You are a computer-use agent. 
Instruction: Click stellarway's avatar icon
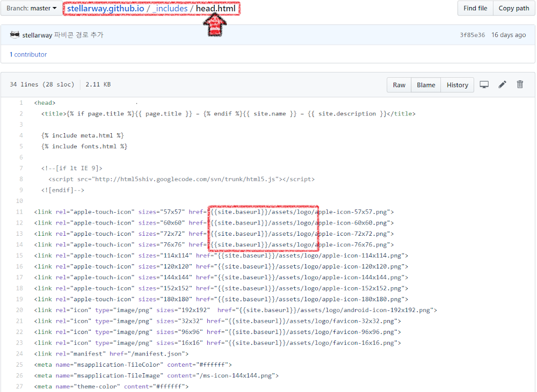click(14, 34)
